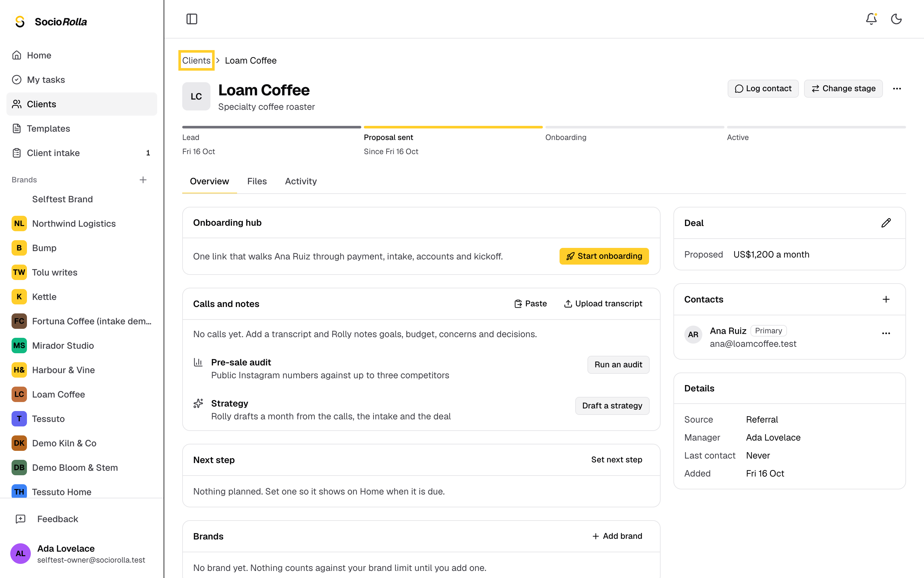924x578 pixels.
Task: Add a new brand in sidebar
Action: (x=143, y=180)
